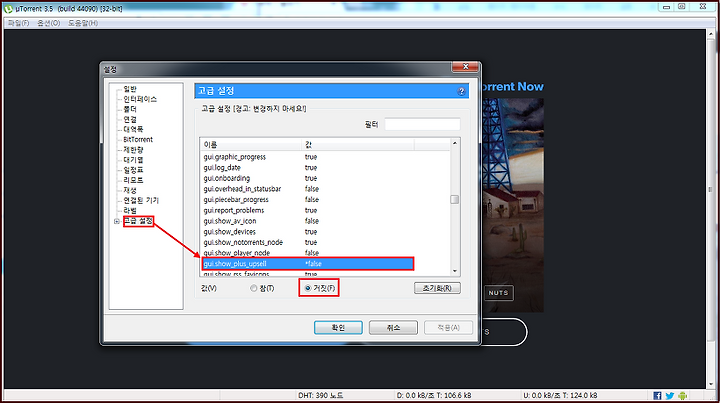Image resolution: width=720 pixels, height=403 pixels.
Task: Click the upload speed U: 0.0 kB/s status entry
Action: (560, 395)
